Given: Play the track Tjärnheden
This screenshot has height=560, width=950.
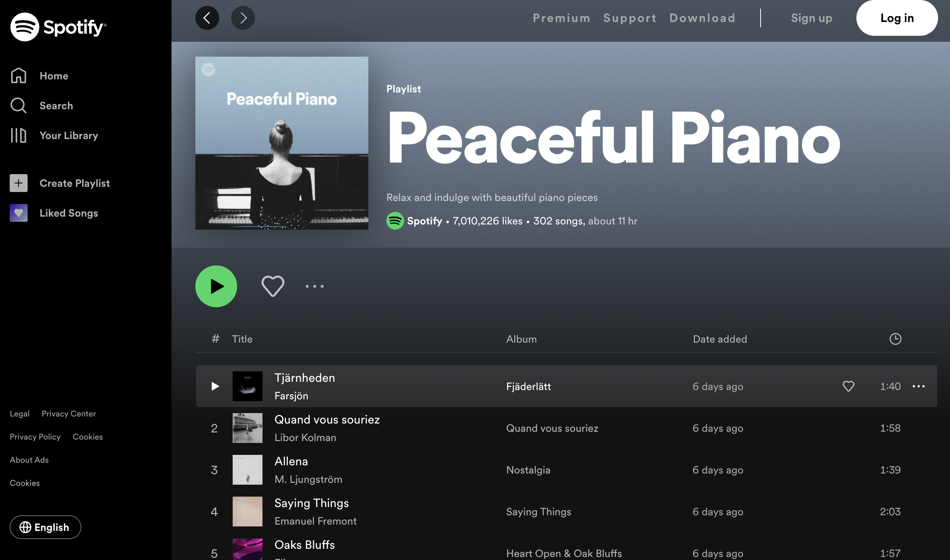Looking at the screenshot, I should point(215,386).
